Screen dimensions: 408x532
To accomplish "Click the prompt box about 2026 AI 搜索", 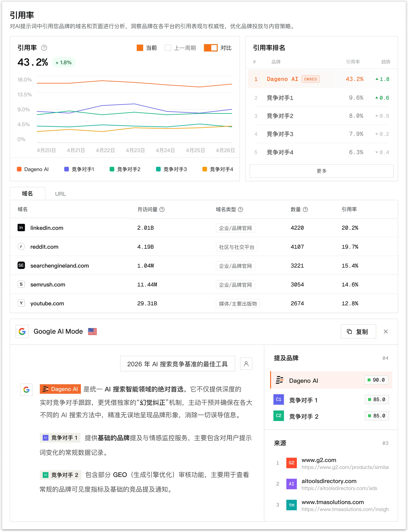I will point(178,364).
